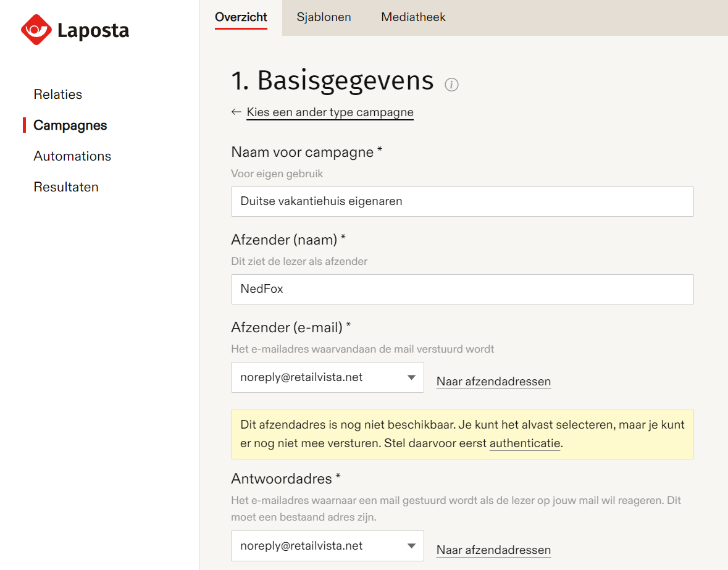The height and width of the screenshot is (570, 728).
Task: Open the Antwoordadres dropdown
Action: (411, 546)
